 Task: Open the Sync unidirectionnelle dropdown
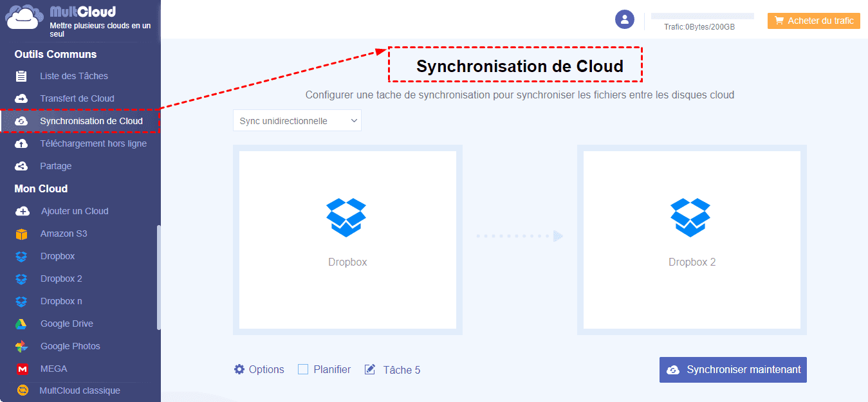point(297,121)
